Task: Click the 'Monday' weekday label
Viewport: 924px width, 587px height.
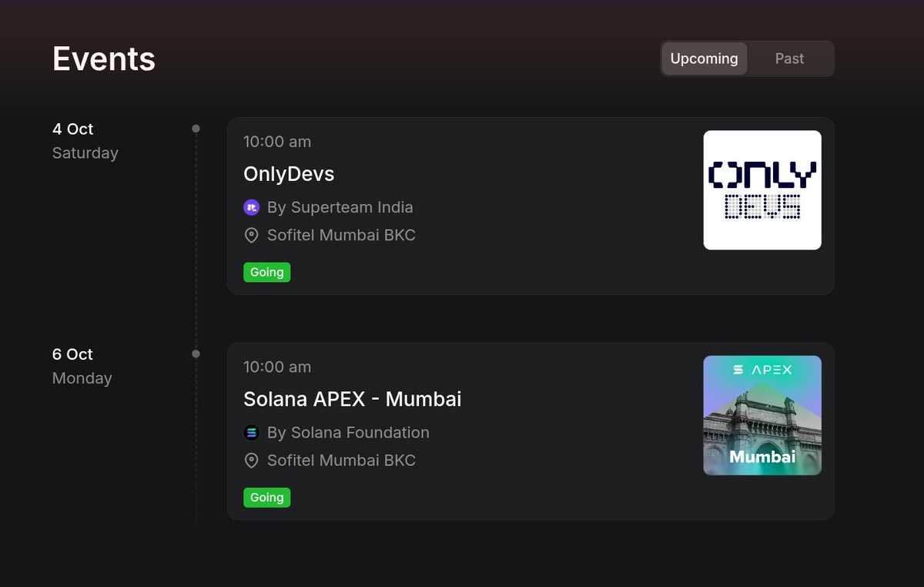Action: (82, 378)
